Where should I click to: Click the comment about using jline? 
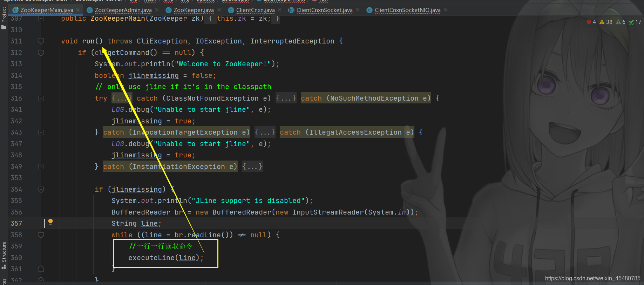pyautogui.click(x=183, y=87)
